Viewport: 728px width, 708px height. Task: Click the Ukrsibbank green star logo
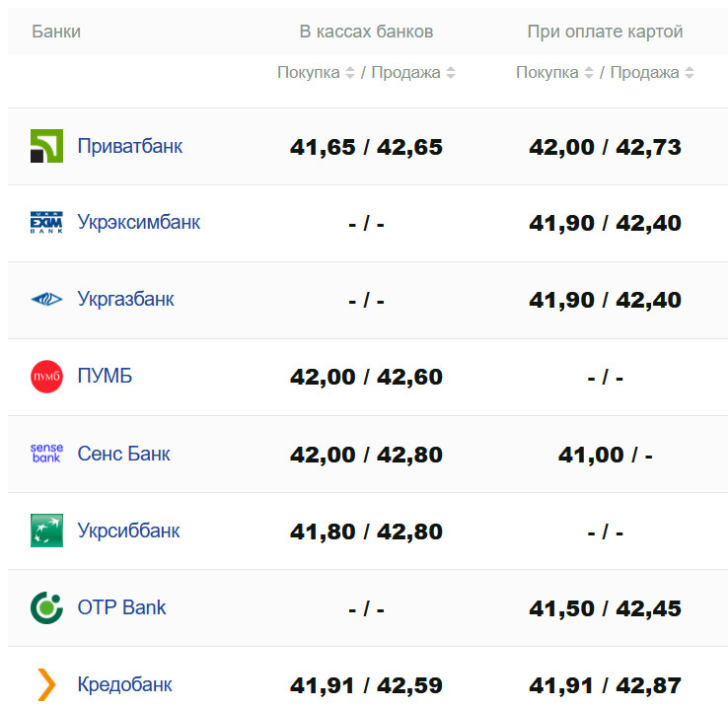point(46,531)
